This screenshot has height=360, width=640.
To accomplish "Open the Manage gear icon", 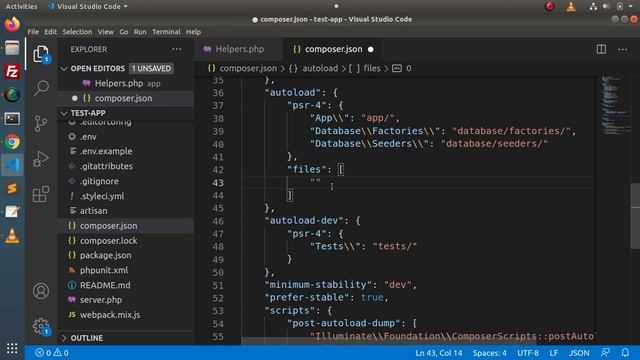I will coord(41,326).
